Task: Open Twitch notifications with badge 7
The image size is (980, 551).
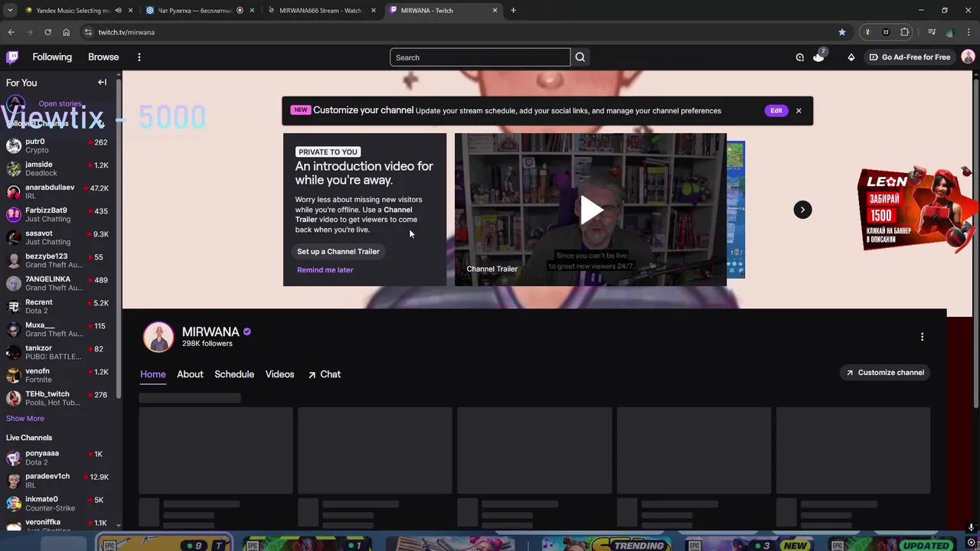Action: [x=818, y=57]
